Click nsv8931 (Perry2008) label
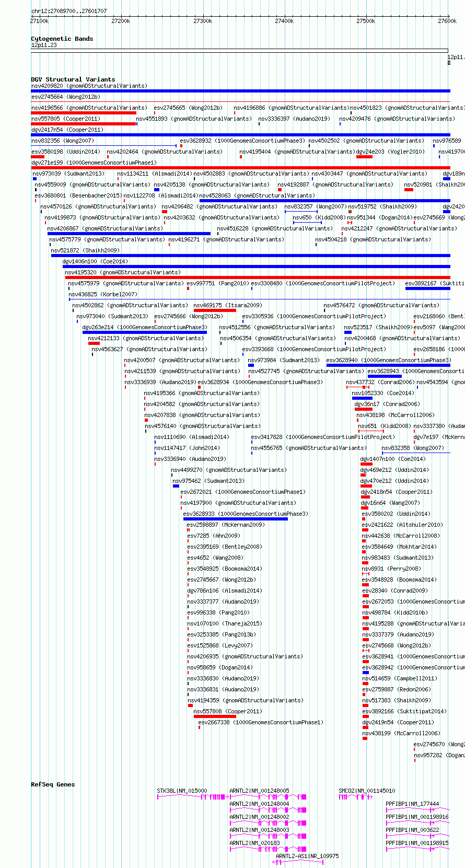 (391, 569)
